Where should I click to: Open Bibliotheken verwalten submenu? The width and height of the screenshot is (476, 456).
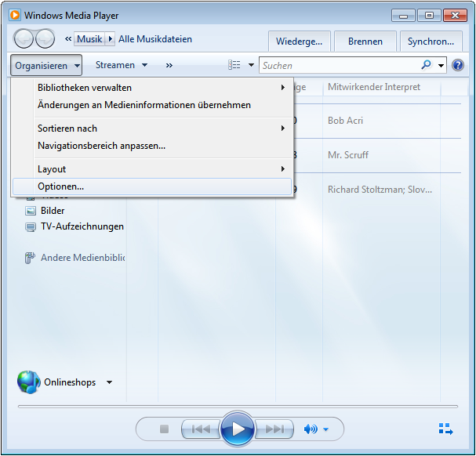pos(152,88)
